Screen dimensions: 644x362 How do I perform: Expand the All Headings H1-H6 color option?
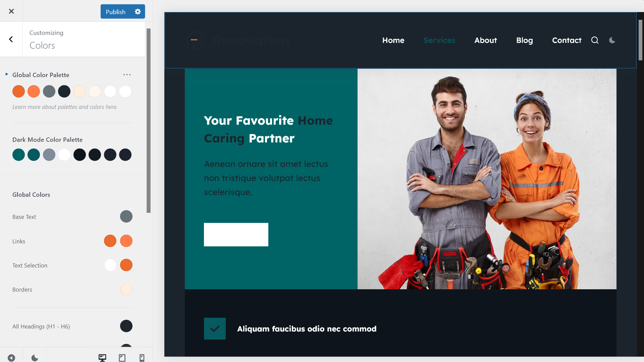pos(126,326)
